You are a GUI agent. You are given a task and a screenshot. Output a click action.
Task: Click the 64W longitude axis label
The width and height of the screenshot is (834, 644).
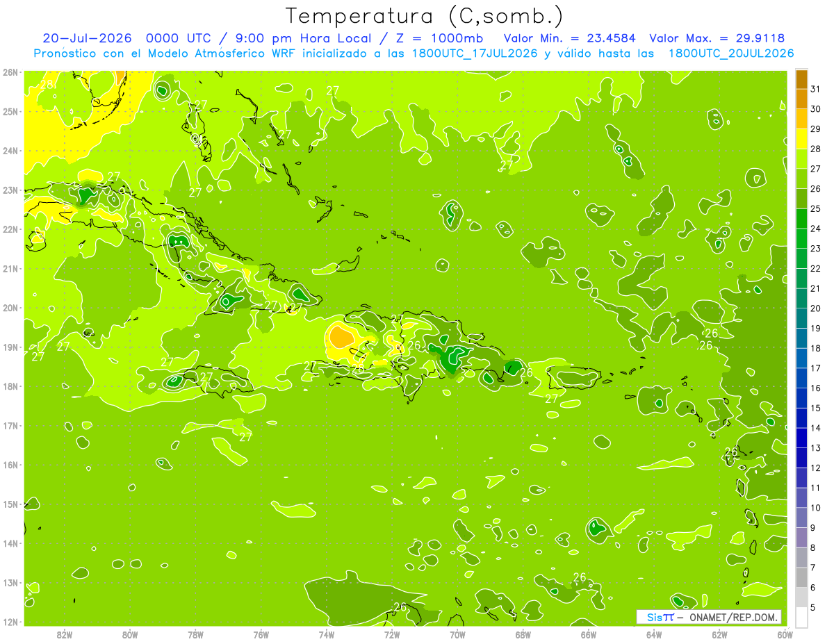click(654, 634)
